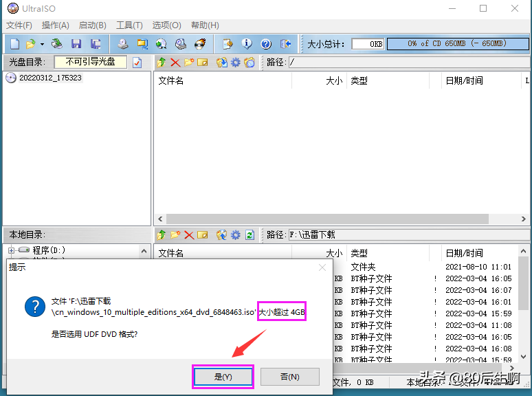
Task: Select the 程序(D:) drive in local tree
Action: (49, 250)
